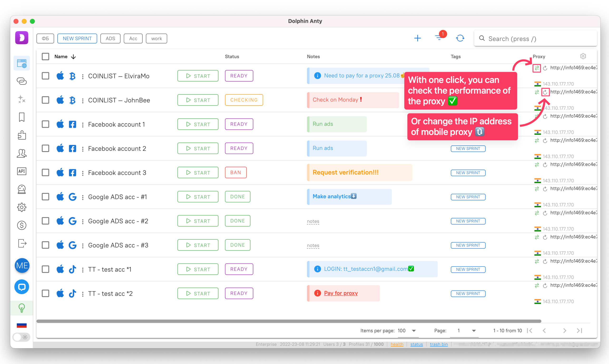Open the Browsers profiles sidebar icon
The width and height of the screenshot is (609, 364).
[22, 63]
